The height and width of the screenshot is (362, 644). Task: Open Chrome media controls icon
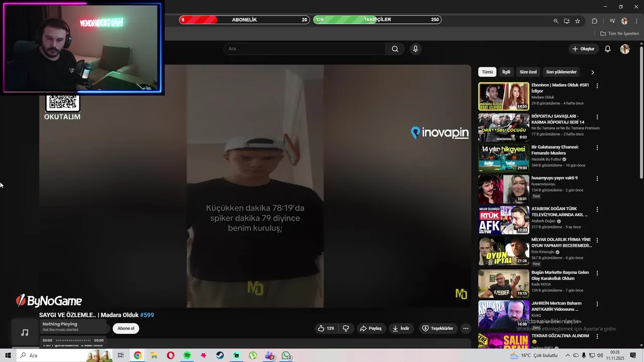coord(612,21)
